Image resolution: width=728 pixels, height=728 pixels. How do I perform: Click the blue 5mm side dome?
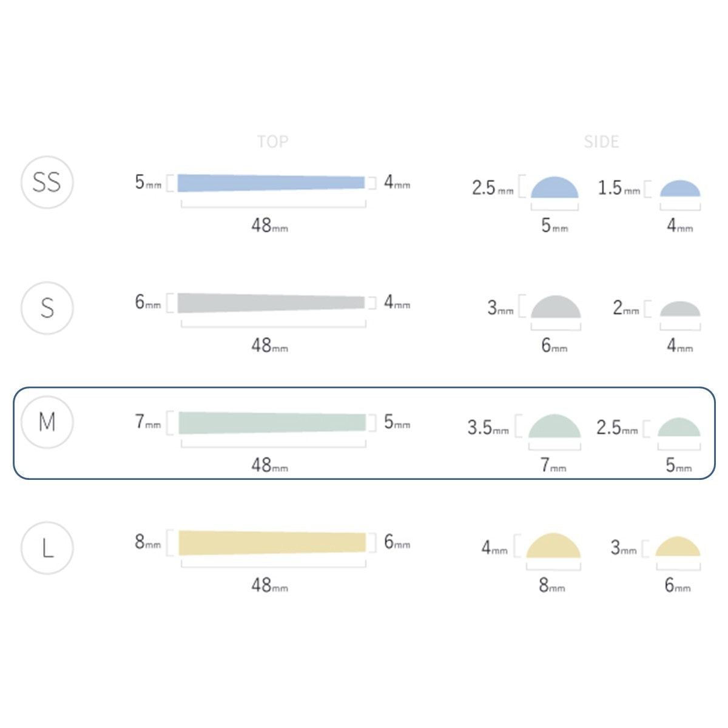click(554, 187)
